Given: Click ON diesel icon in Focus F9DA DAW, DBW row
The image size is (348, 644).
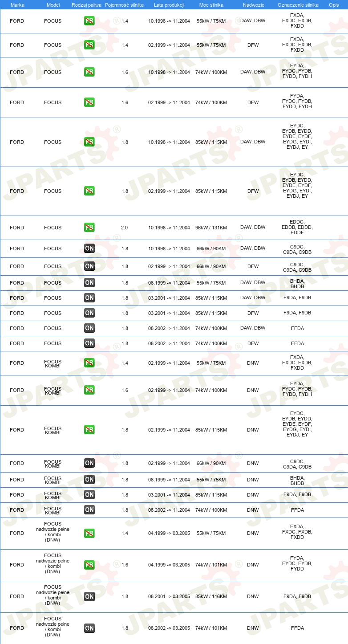Looking at the screenshot, I should [89, 298].
